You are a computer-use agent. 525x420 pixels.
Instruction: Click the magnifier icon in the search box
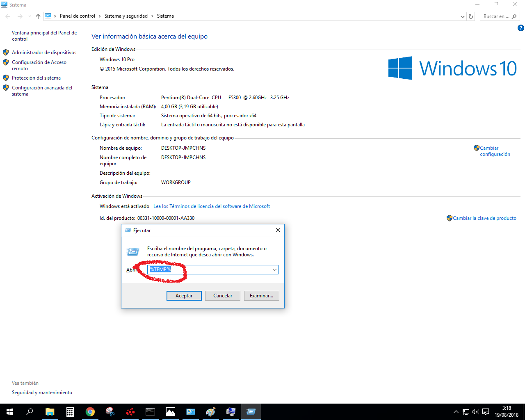514,16
